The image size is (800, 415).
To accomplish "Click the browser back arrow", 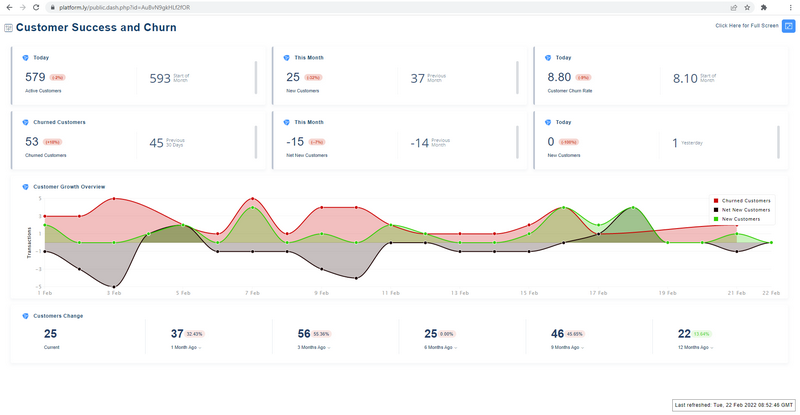I will pyautogui.click(x=9, y=8).
